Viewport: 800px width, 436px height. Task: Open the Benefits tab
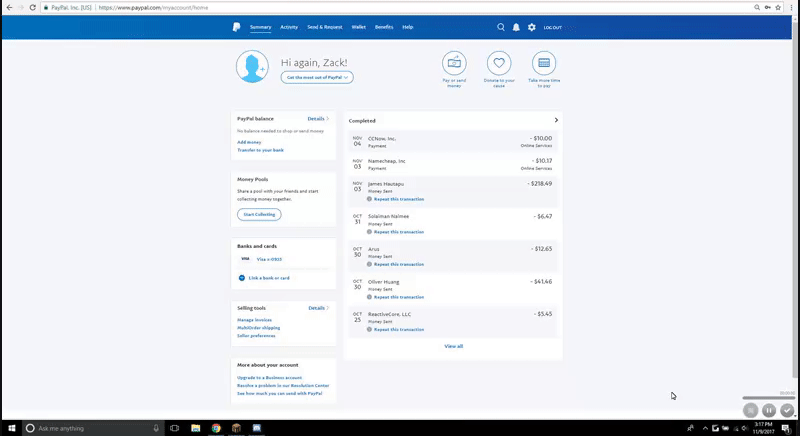pyautogui.click(x=384, y=27)
